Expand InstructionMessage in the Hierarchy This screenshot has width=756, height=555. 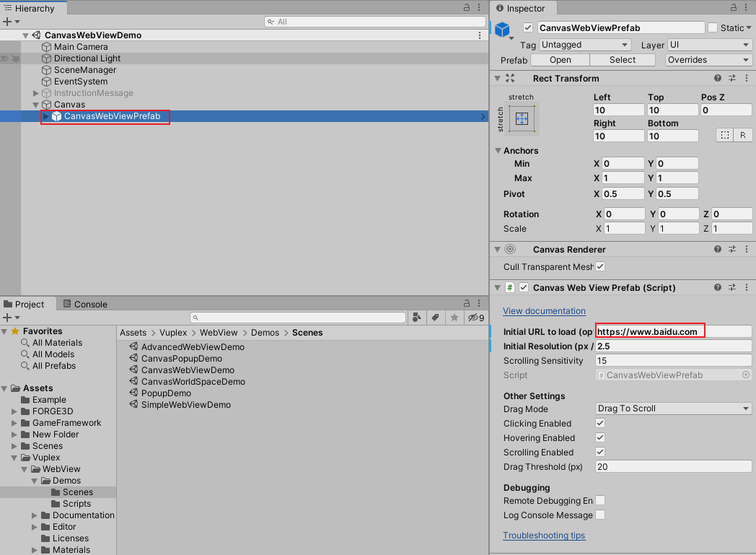point(35,93)
